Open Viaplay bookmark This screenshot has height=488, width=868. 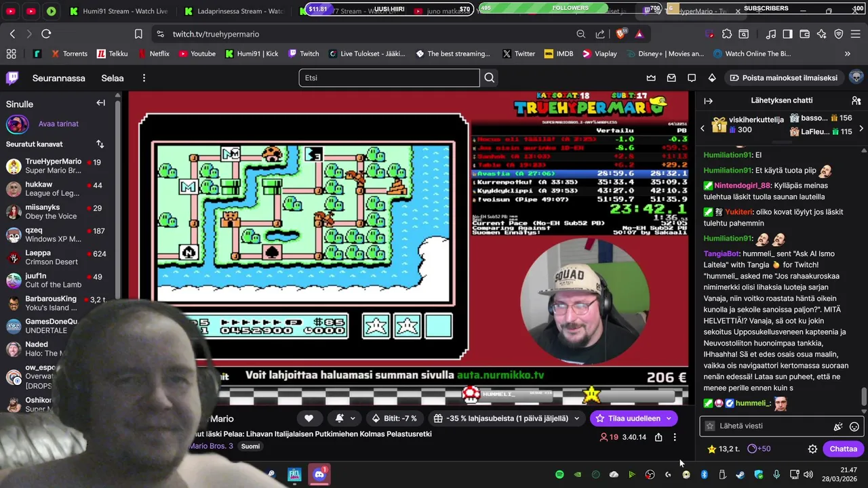(x=599, y=54)
